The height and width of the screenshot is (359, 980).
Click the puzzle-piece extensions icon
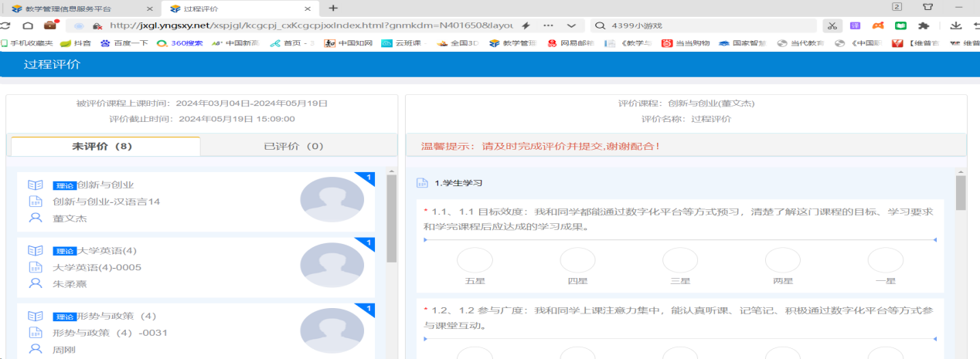click(x=923, y=25)
